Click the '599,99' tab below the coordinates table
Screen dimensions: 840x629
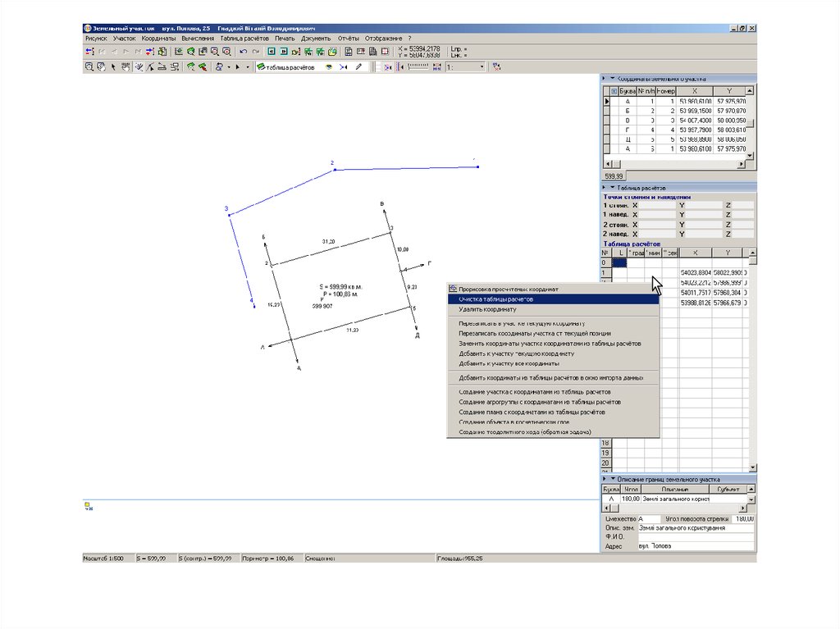tap(614, 176)
